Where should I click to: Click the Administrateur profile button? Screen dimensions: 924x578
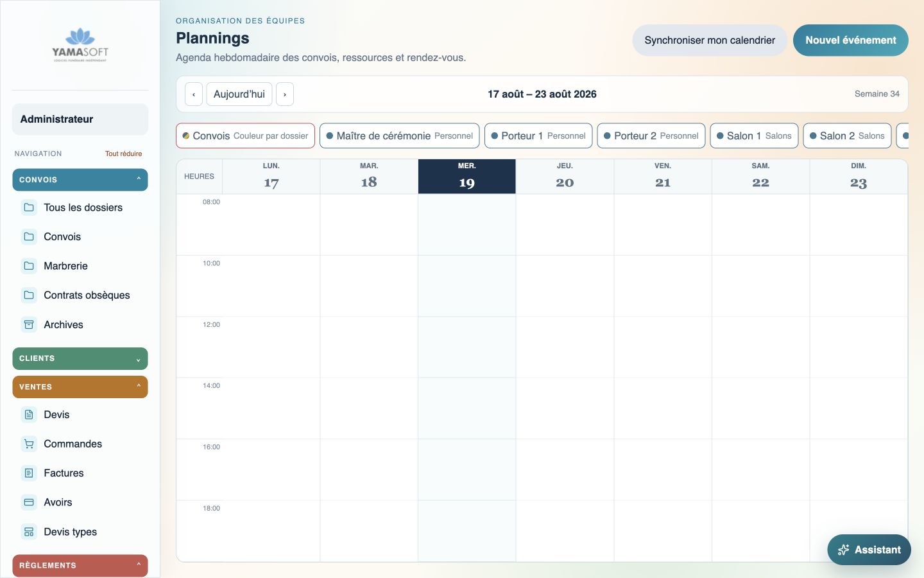click(x=80, y=119)
